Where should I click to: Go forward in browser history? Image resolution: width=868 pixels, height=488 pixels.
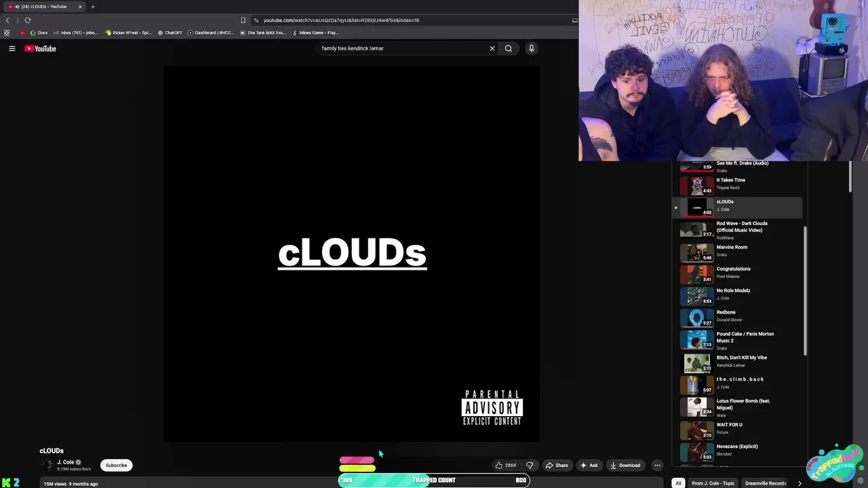18,20
